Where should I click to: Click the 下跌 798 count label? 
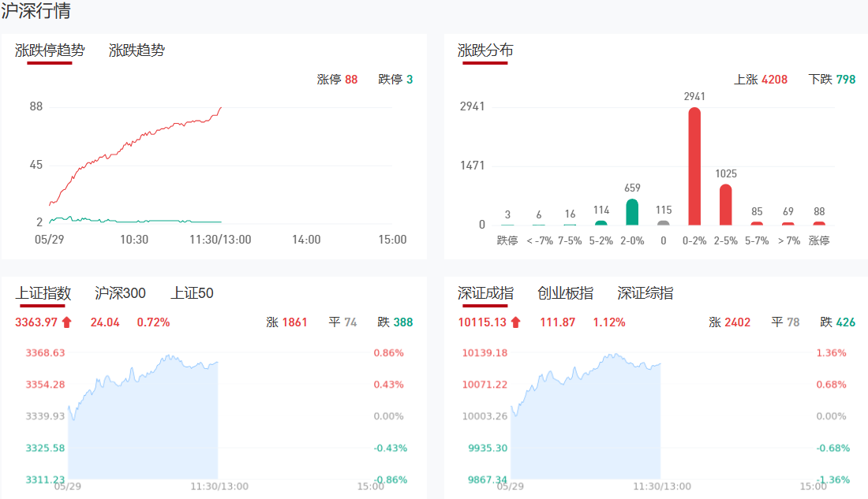pos(832,80)
